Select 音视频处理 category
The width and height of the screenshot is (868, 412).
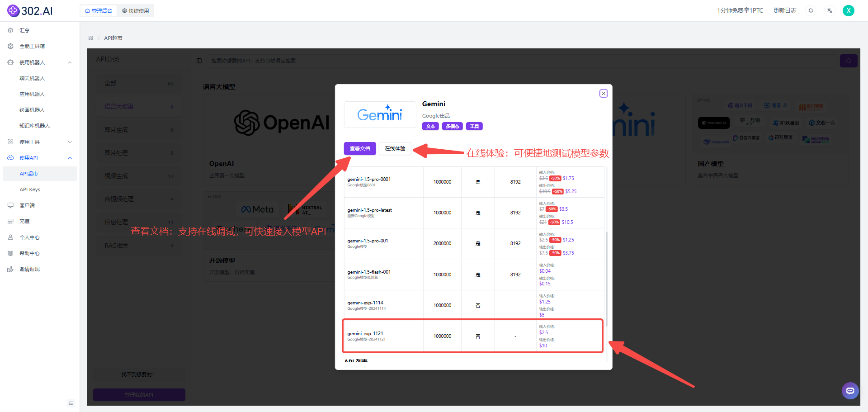[139, 199]
